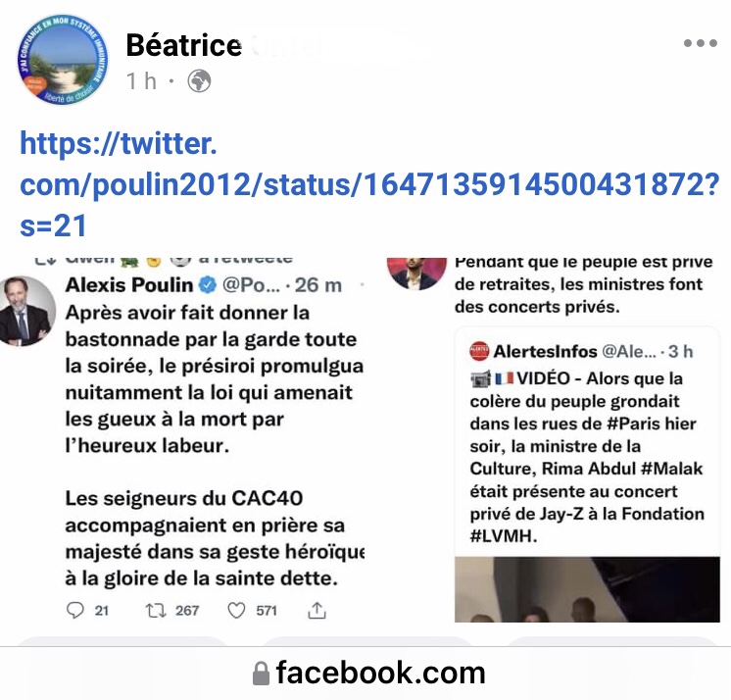Click Alexis Poulin's avatar photo
Image resolution: width=731 pixels, height=700 pixels.
[27, 311]
